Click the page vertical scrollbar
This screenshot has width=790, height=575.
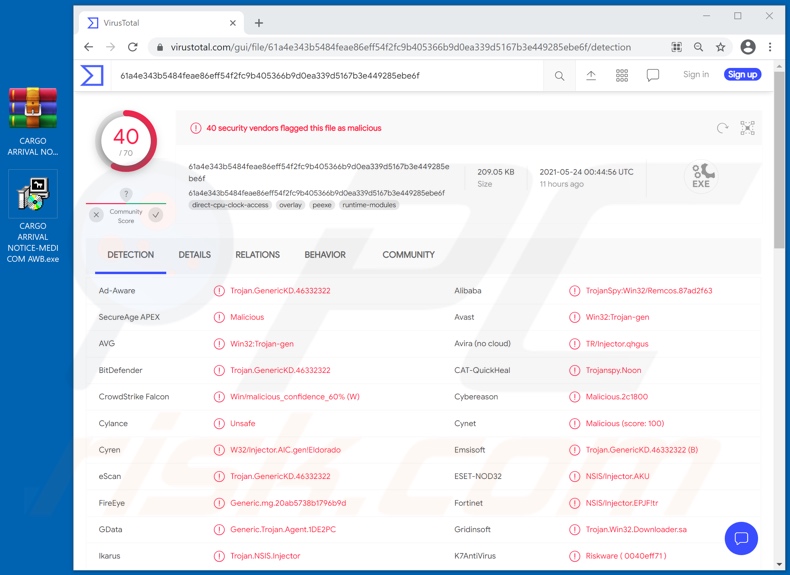pos(779,161)
